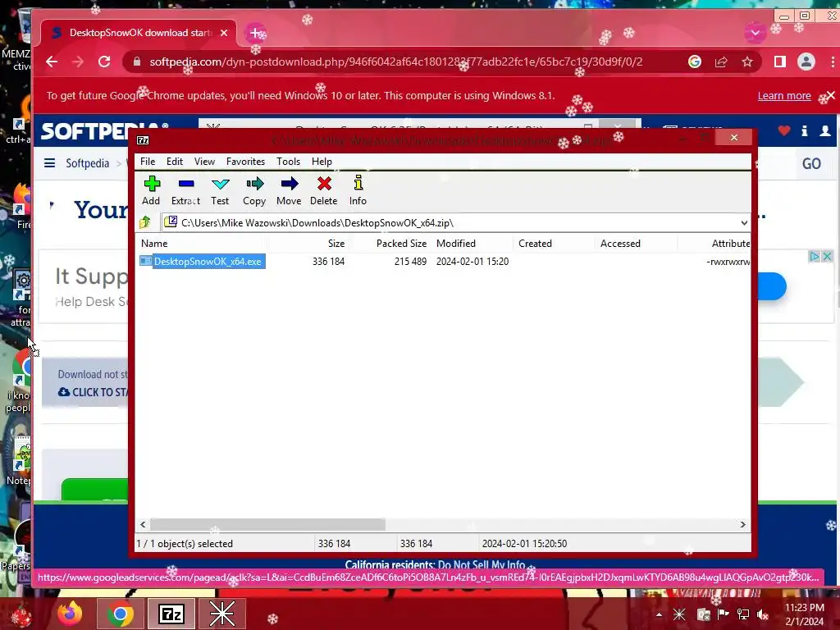Run the Test archive tool
Image resolution: width=840 pixels, height=630 pixels.
coord(220,190)
